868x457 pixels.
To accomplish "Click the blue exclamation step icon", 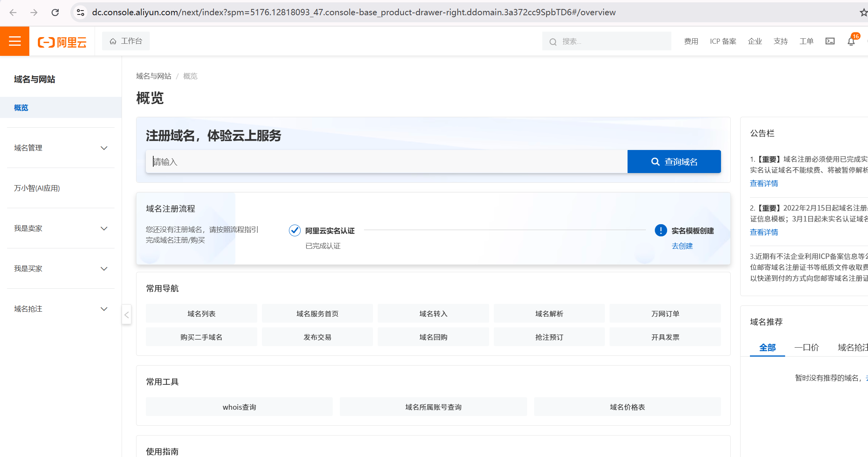I will coord(660,230).
